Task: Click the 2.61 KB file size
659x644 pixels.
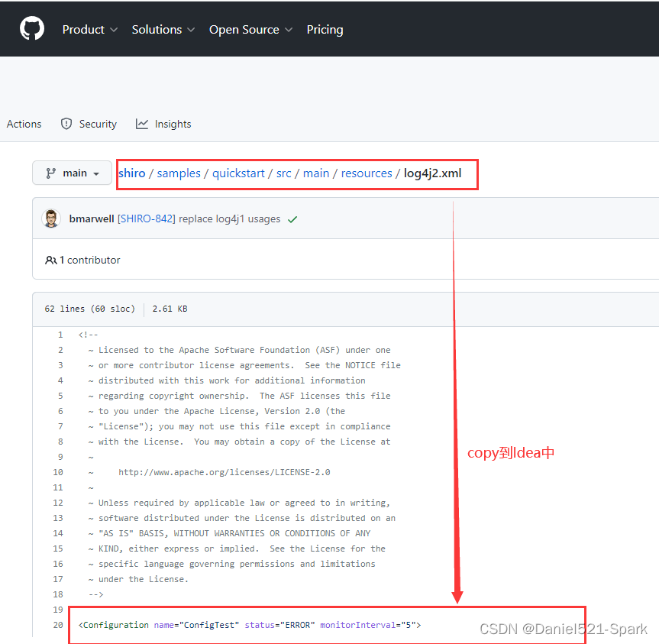Action: coord(170,309)
